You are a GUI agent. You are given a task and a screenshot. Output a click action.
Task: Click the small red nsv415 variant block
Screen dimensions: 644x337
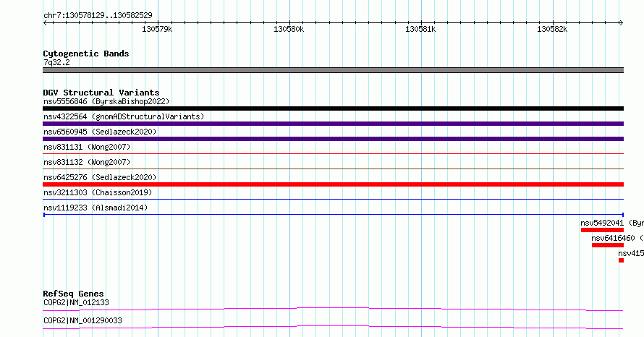[x=621, y=260]
